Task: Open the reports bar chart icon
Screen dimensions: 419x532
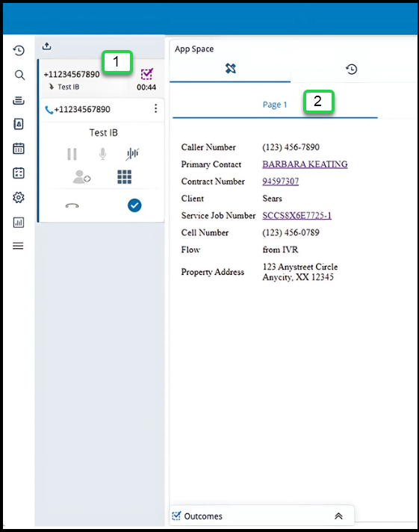Action: [19, 222]
